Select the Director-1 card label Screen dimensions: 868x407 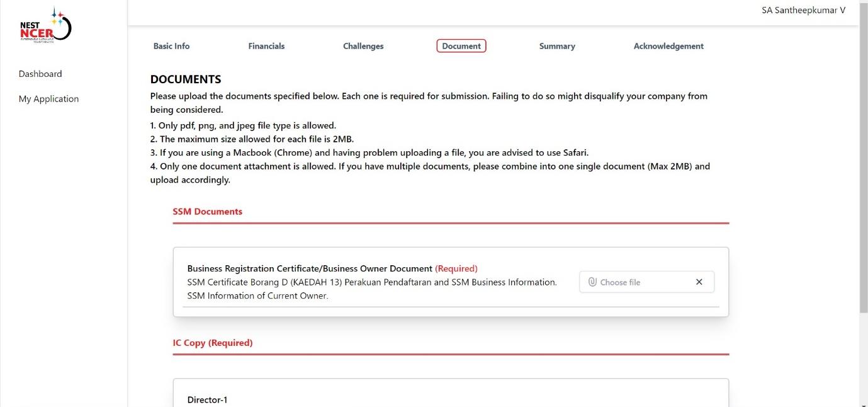(207, 399)
